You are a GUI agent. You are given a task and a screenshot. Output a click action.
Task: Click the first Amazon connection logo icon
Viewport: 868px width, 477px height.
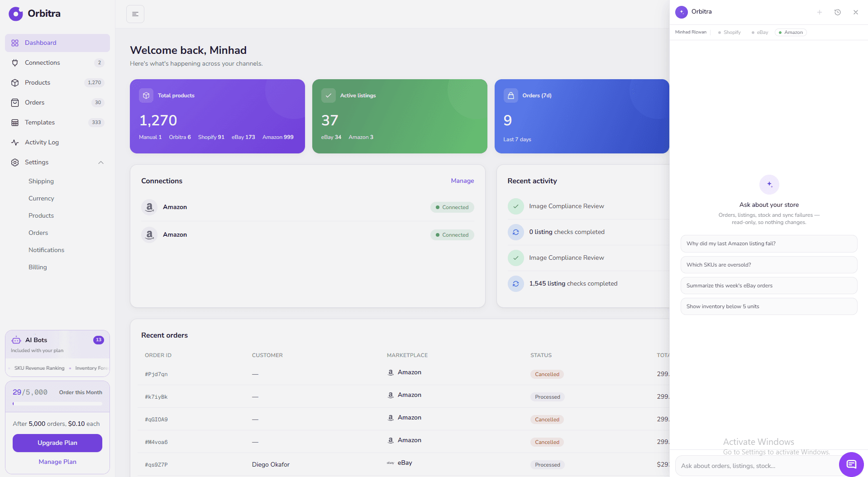tap(149, 207)
